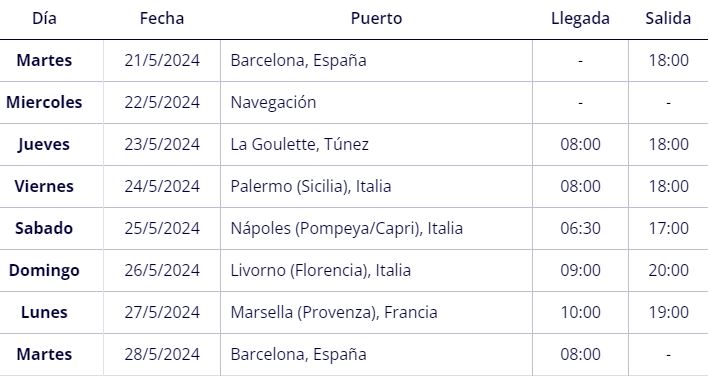The width and height of the screenshot is (710, 383).
Task: Click the Puerto column header
Action: pyautogui.click(x=376, y=19)
